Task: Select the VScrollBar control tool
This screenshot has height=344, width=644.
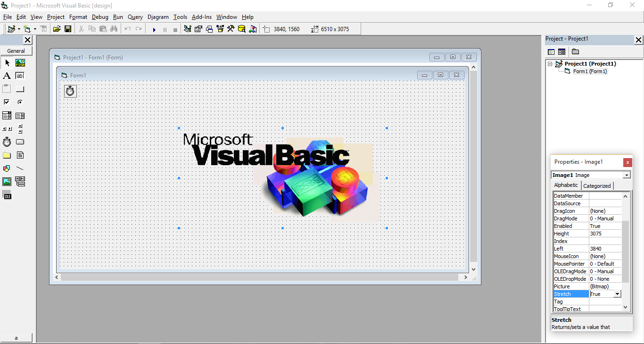Action: click(x=20, y=129)
